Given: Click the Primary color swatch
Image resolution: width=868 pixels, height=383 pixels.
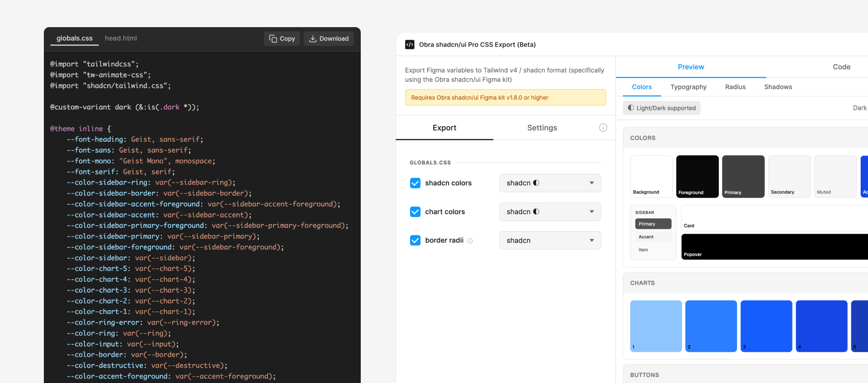Looking at the screenshot, I should pyautogui.click(x=743, y=176).
